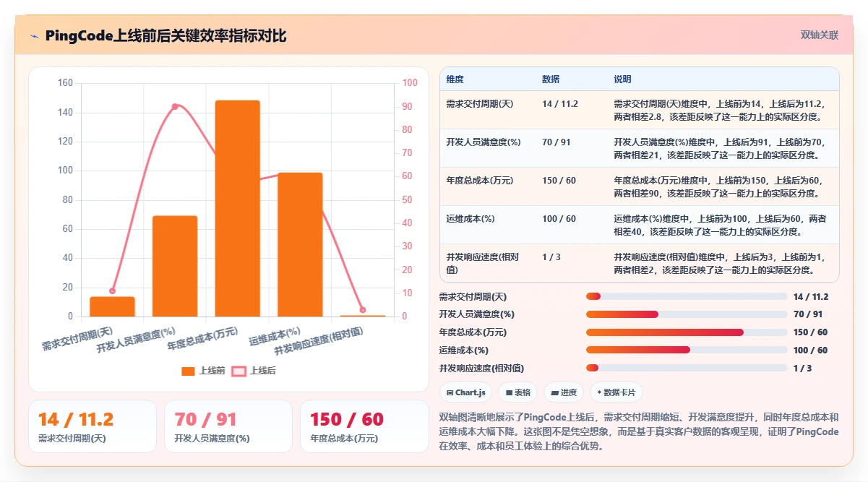Click the 说明 table column header
868x482 pixels.
tap(623, 79)
